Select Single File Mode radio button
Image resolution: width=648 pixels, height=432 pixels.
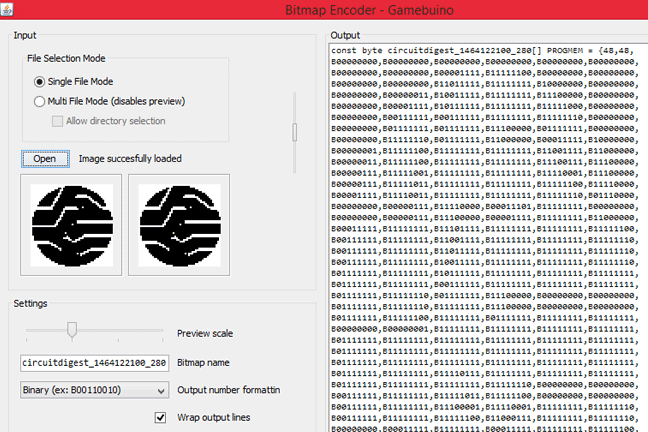pyautogui.click(x=39, y=82)
